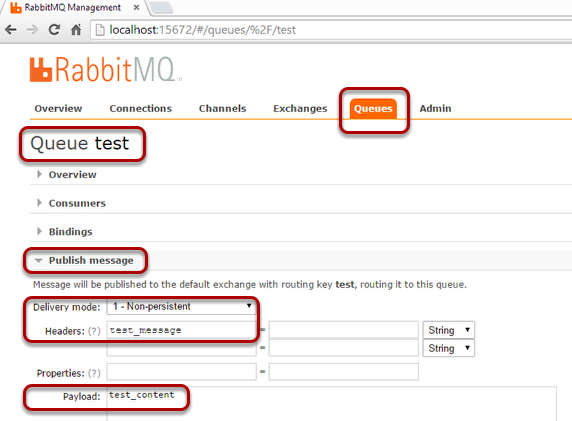Screen dimensions: 572x421
Task: Go to browser home page icon
Action: tap(76, 30)
